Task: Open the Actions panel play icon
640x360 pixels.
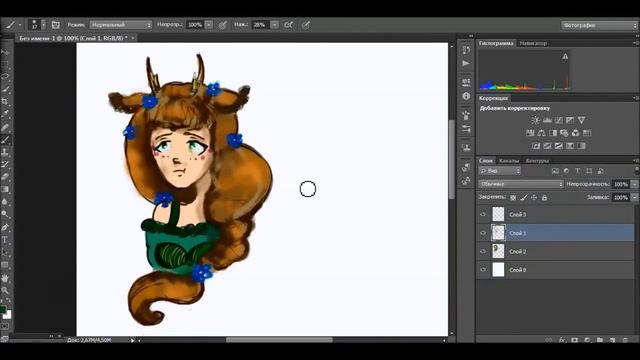Action: pos(466,64)
